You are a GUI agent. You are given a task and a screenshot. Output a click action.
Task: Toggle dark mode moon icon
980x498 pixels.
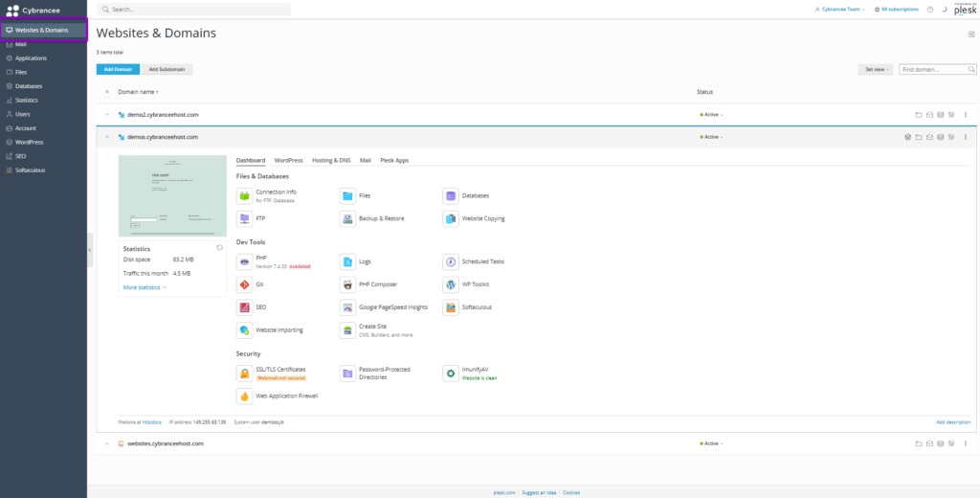[945, 10]
